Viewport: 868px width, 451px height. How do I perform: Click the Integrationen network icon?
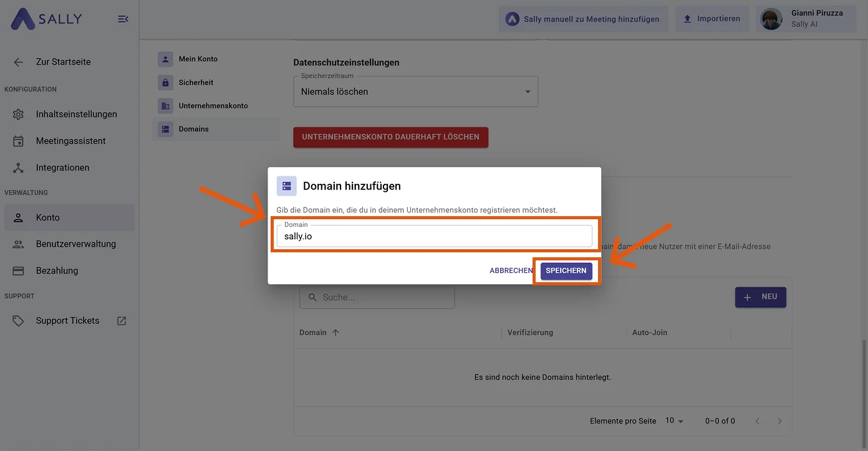[18, 168]
